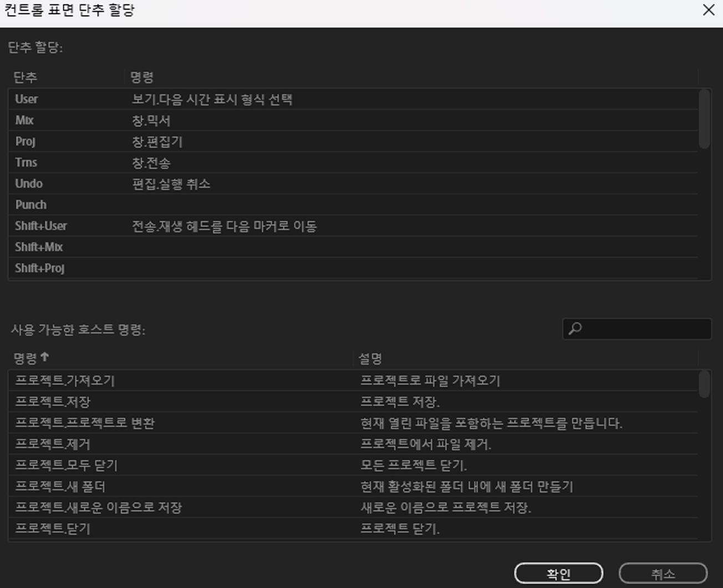Select the Shift+Proj row
This screenshot has height=588, width=723.
pos(353,268)
